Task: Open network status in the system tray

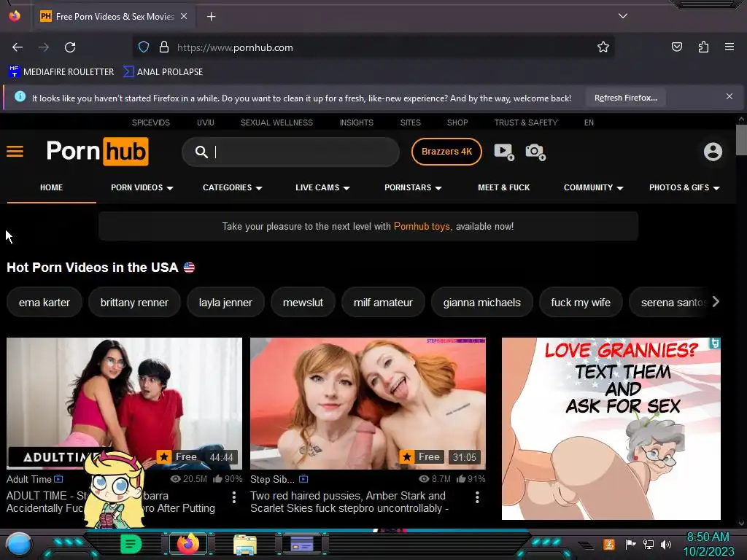Action: tap(648, 544)
